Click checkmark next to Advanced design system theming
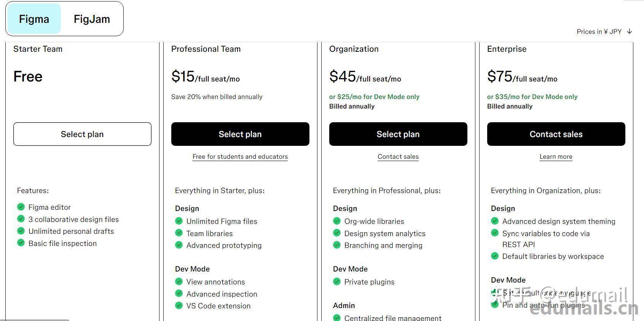Screen dimensions: 644x321 (x=495, y=221)
